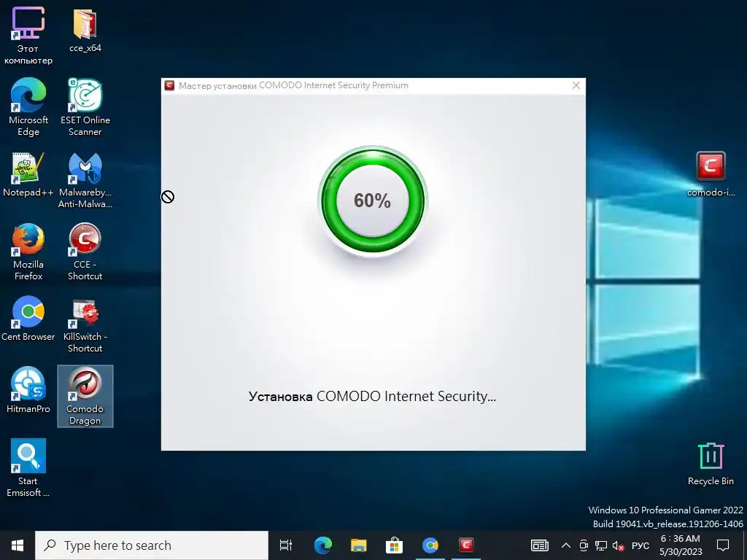Select the Notepad++ desktop icon
Screen dimensions: 747x560
coord(28,174)
